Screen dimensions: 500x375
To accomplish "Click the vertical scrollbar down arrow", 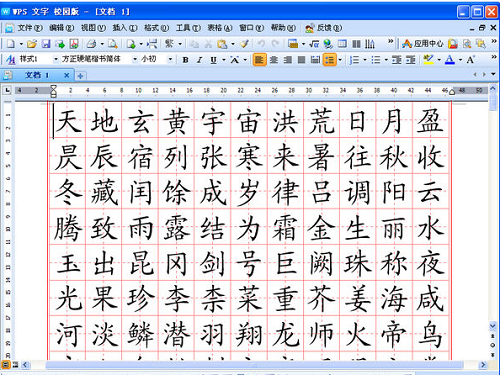I will click(x=493, y=326).
